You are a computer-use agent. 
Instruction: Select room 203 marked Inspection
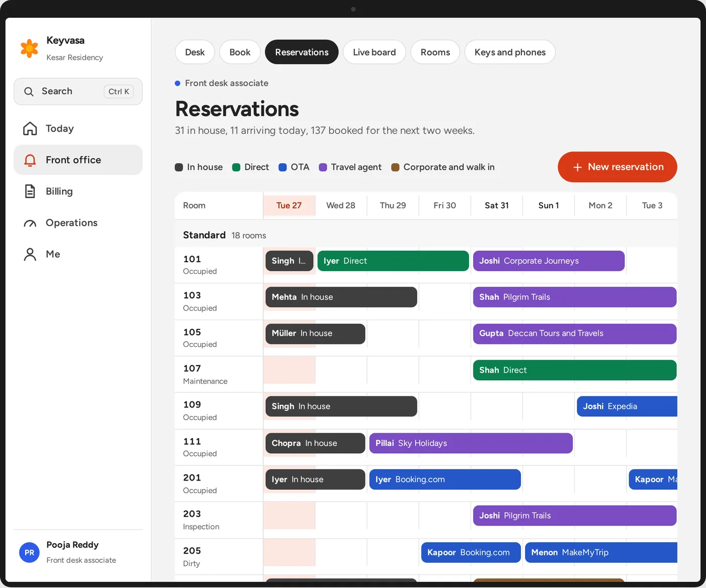click(219, 520)
